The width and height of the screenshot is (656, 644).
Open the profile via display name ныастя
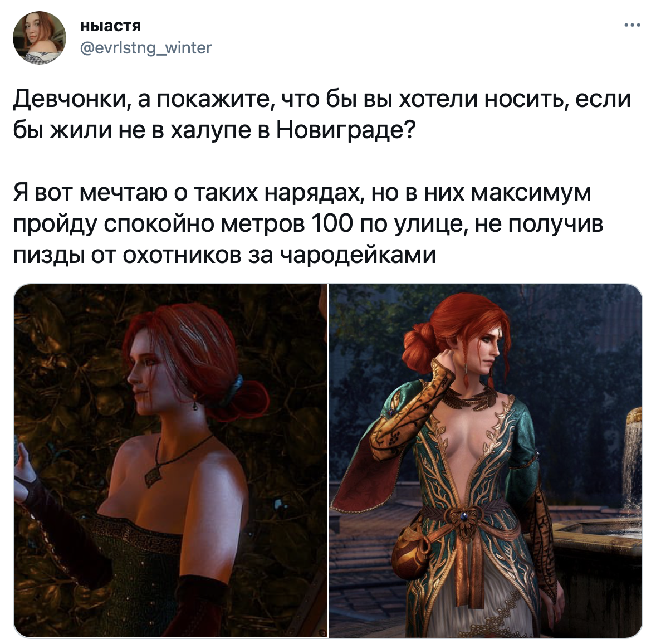110,26
